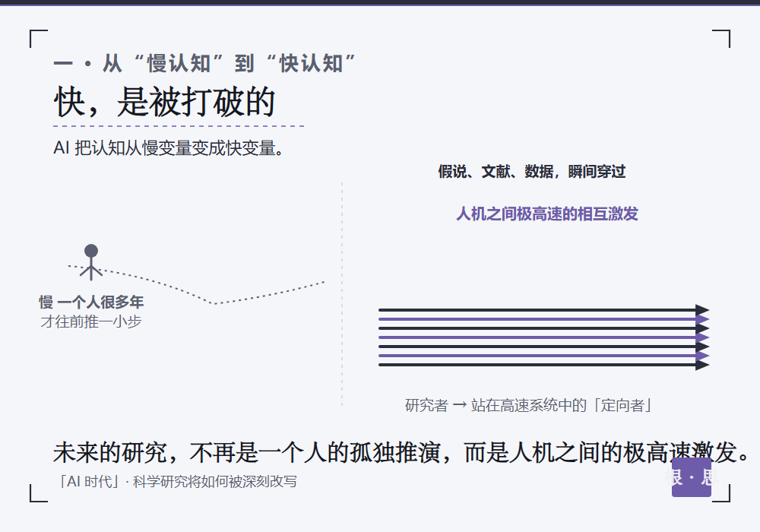The height and width of the screenshot is (532, 760).
Task: Click the title 快，是被打破的
Action: click(x=165, y=102)
